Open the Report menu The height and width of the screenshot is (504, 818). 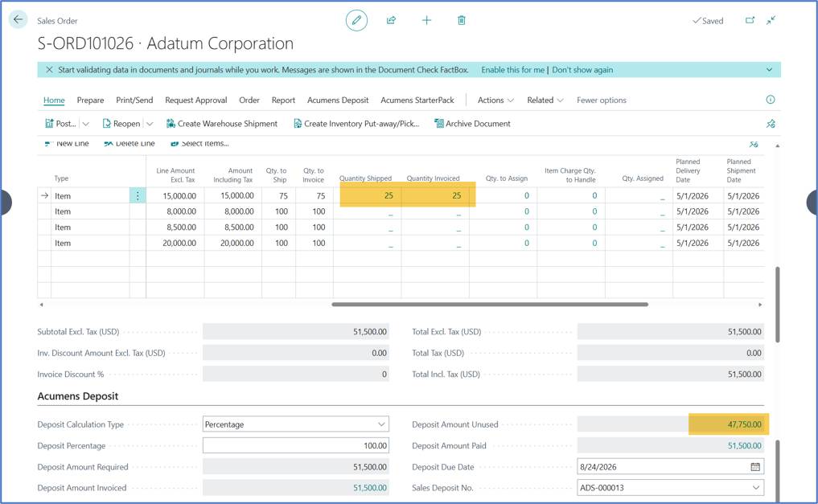[283, 100]
